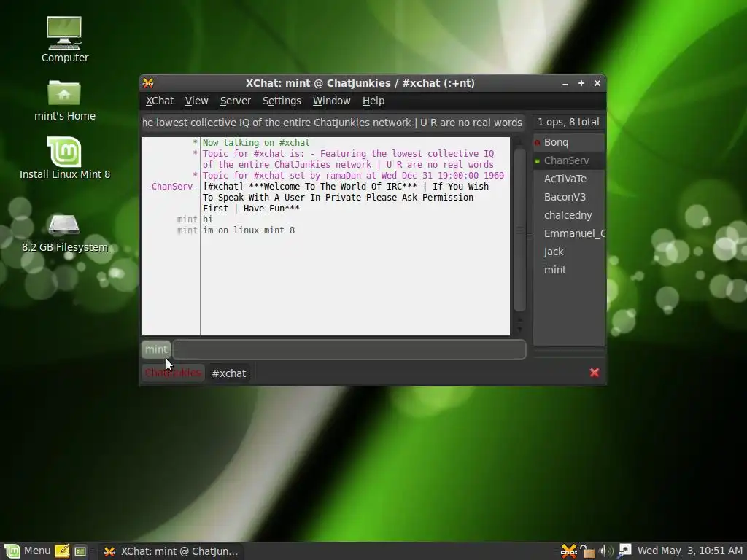Image resolution: width=747 pixels, height=560 pixels.
Task: Click the volume speaker tray icon
Action: [x=605, y=551]
